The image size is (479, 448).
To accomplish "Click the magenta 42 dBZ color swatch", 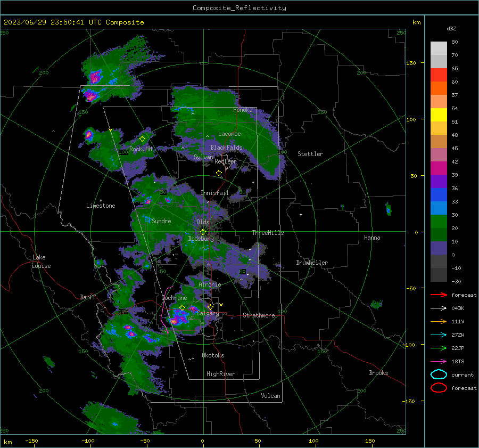I will tap(439, 168).
